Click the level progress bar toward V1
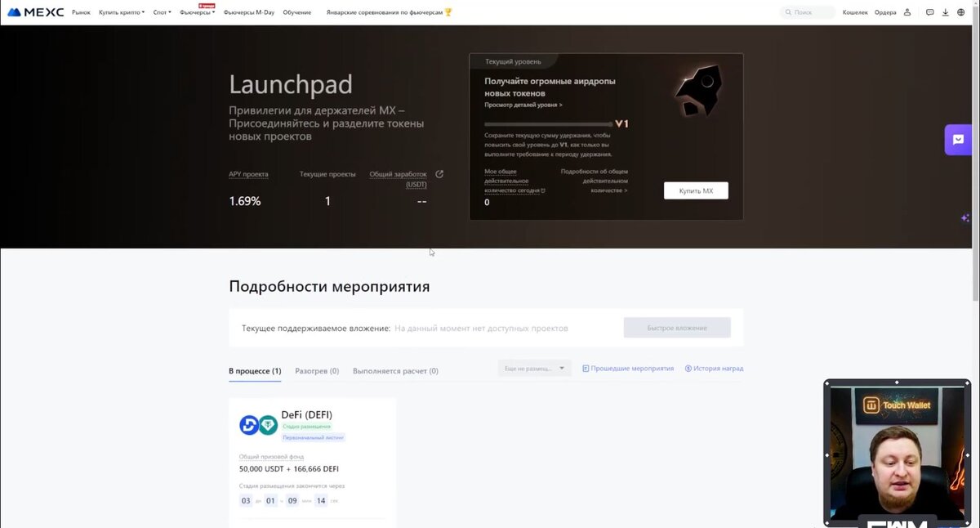The image size is (980, 528). pos(548,124)
